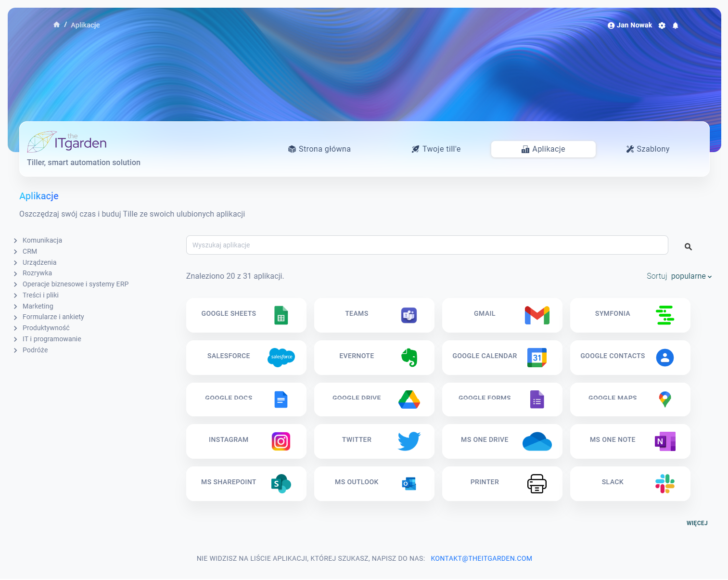Click the search magnifier icon
The image size is (728, 580).
click(688, 246)
